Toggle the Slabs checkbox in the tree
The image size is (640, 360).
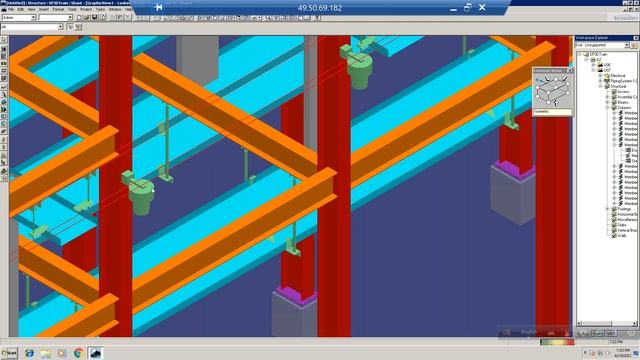(614, 225)
